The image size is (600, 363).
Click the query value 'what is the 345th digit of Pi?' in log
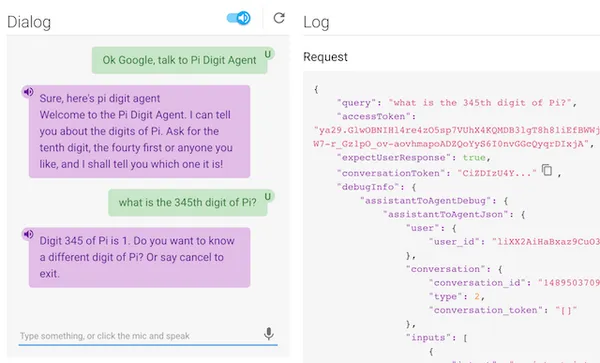[480, 103]
